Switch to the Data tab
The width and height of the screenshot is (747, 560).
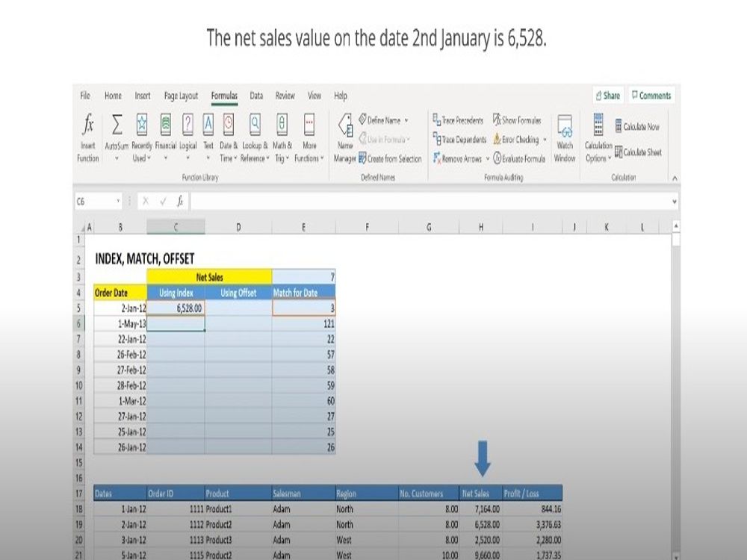coord(256,96)
